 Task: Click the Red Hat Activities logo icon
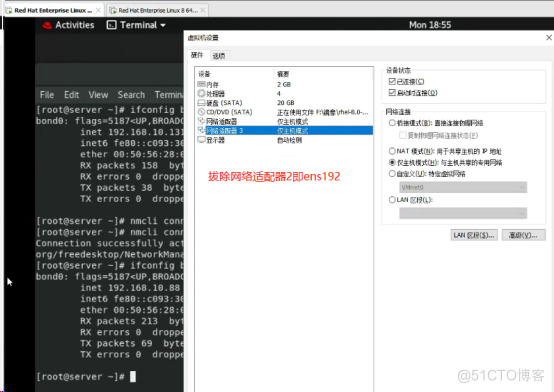click(x=47, y=25)
